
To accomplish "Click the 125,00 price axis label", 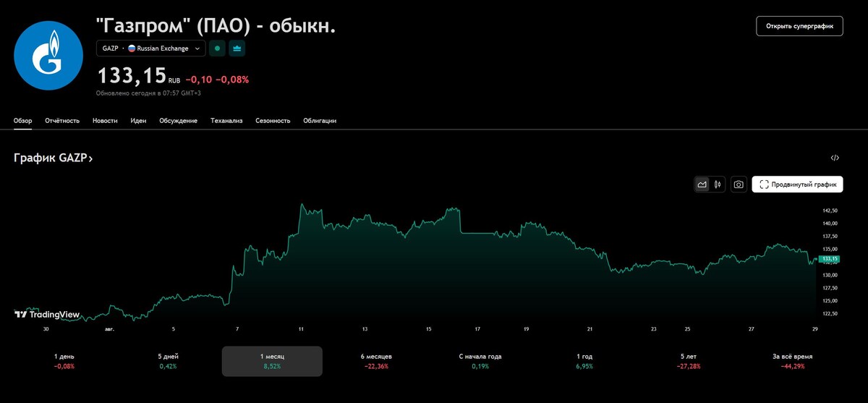I will [830, 301].
